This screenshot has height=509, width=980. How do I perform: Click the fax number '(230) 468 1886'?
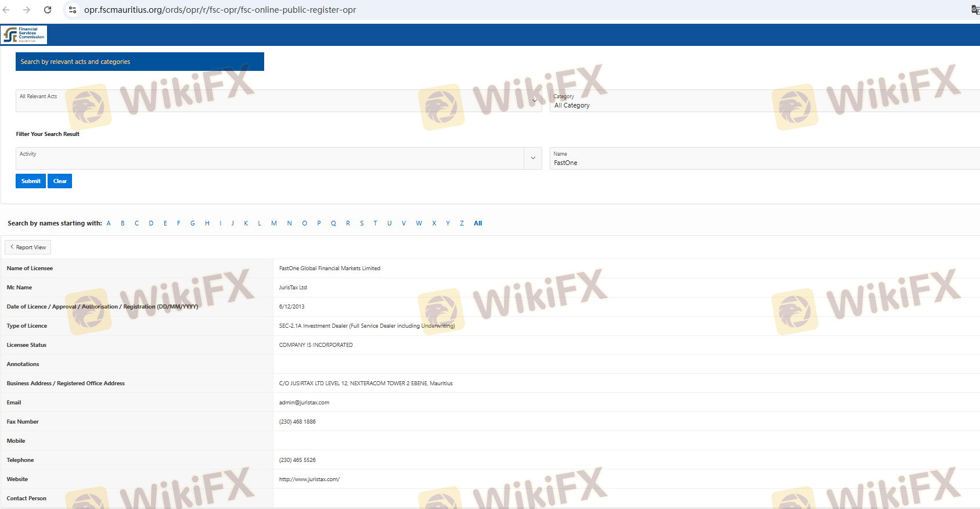297,422
